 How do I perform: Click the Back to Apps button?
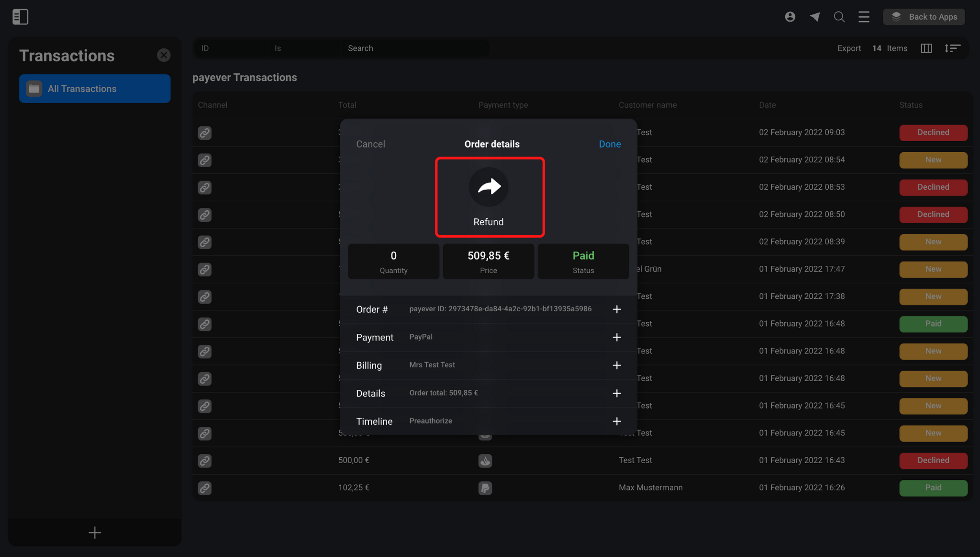[x=924, y=17]
